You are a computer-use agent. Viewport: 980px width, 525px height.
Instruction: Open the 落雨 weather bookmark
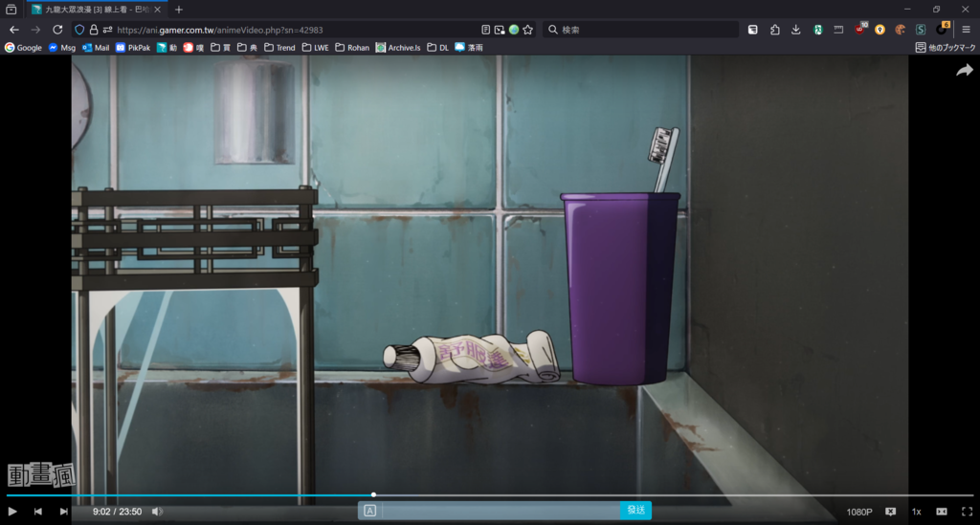469,48
